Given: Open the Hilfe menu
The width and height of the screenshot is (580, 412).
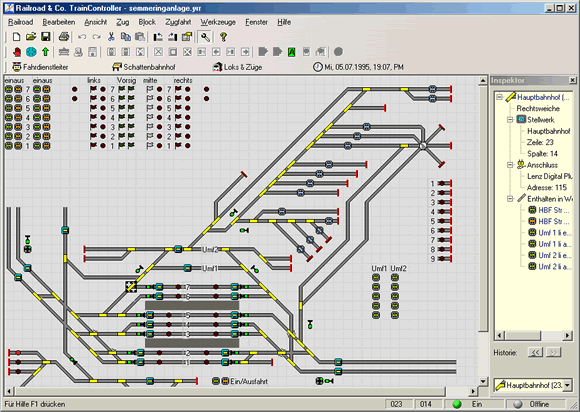Looking at the screenshot, I should click(284, 22).
